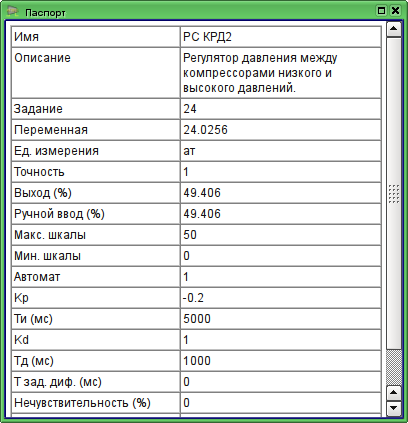
Task: Click the scrollbar thumb grip
Action: 394,194
